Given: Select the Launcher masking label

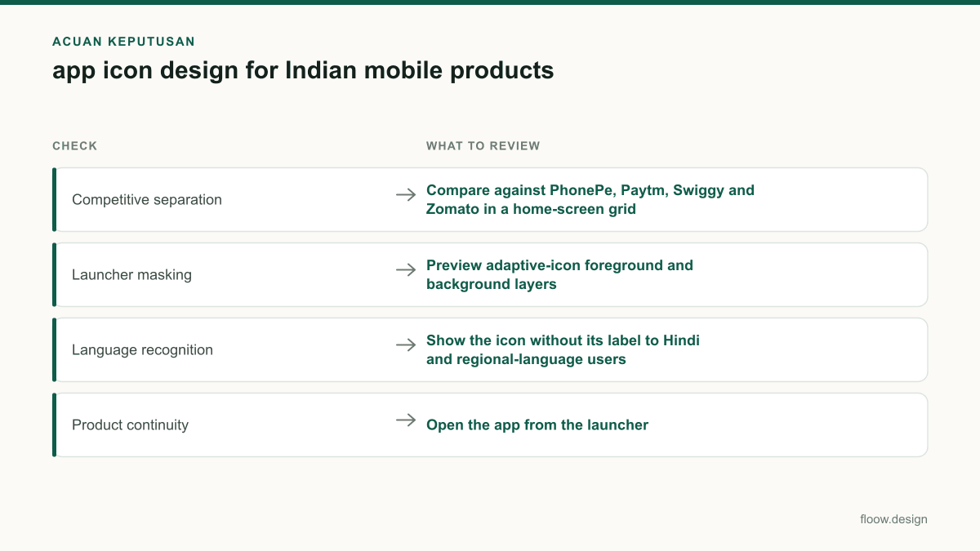Looking at the screenshot, I should pyautogui.click(x=131, y=274).
